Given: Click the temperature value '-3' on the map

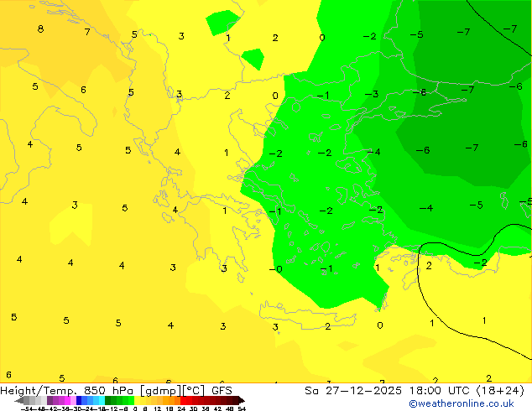Looking at the screenshot, I should (372, 94).
